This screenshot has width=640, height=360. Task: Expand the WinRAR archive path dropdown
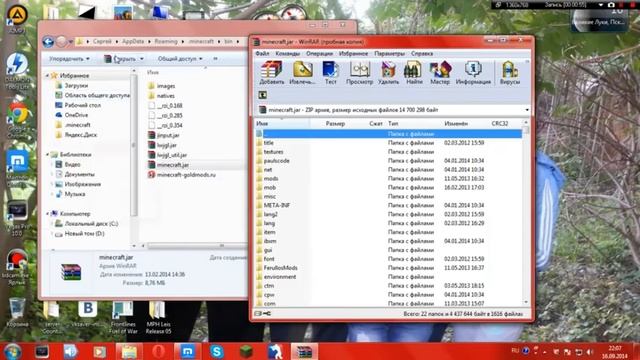[527, 110]
